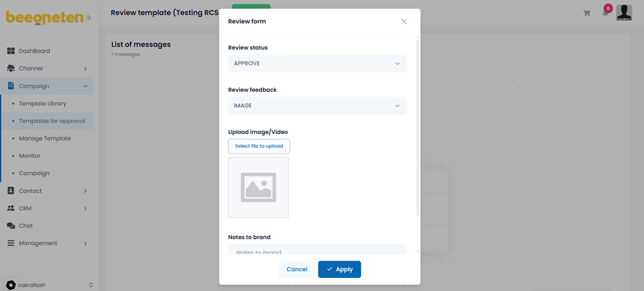Click the Chat bubble icon
This screenshot has height=291, width=644.
11,226
